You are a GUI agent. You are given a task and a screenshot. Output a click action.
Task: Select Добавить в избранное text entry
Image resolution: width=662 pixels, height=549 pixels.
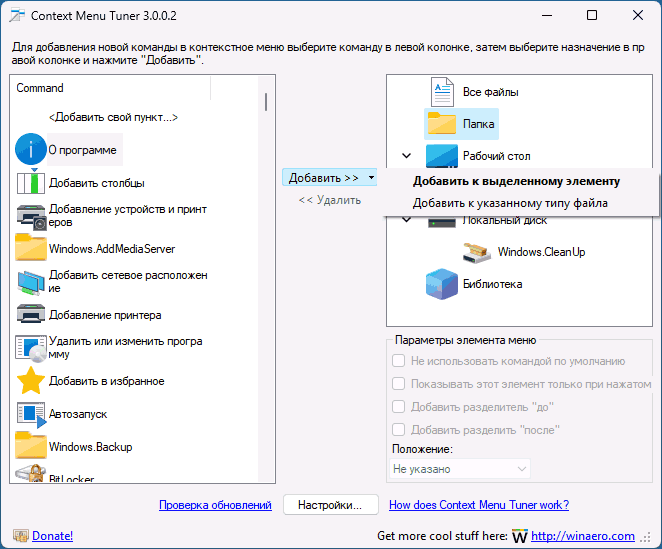106,381
